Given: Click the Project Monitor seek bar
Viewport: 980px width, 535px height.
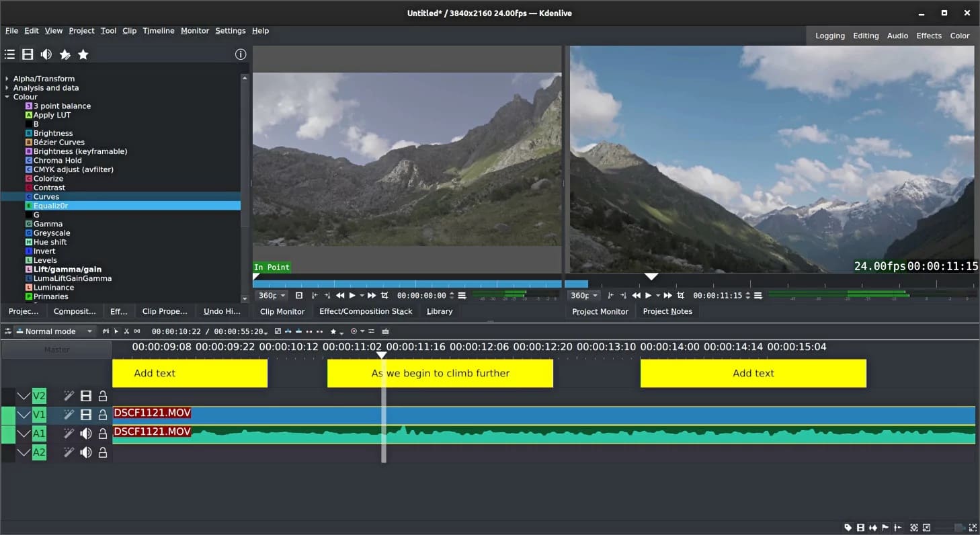Looking at the screenshot, I should 773,284.
